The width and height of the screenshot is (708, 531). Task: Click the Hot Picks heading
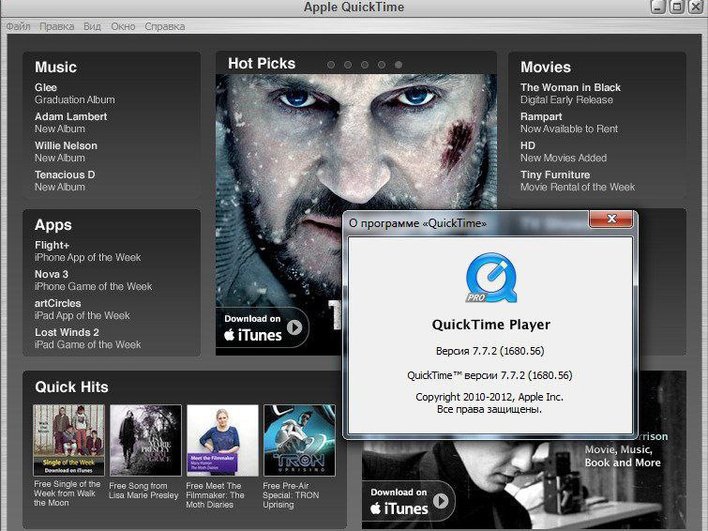click(x=261, y=64)
